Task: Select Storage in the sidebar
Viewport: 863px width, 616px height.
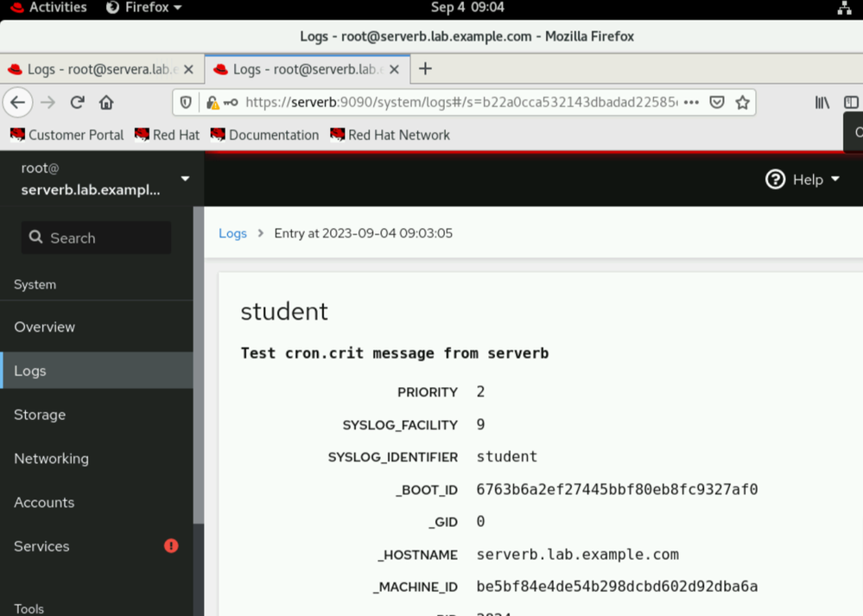Action: pos(40,415)
